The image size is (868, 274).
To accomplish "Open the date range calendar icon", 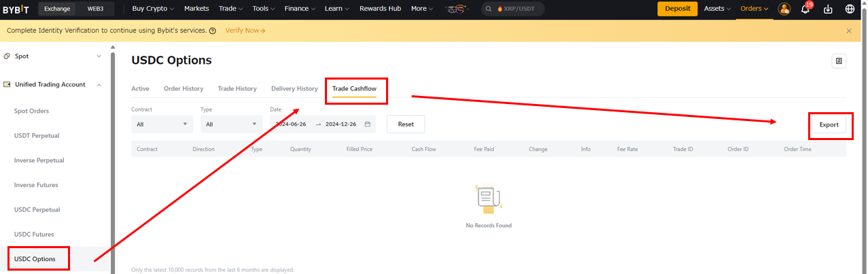I will coord(368,124).
